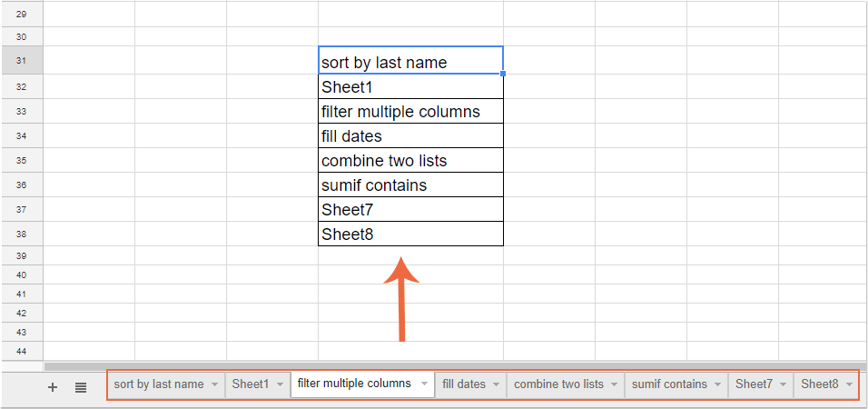The height and width of the screenshot is (409, 868).
Task: Select row 34 header
Action: [22, 135]
